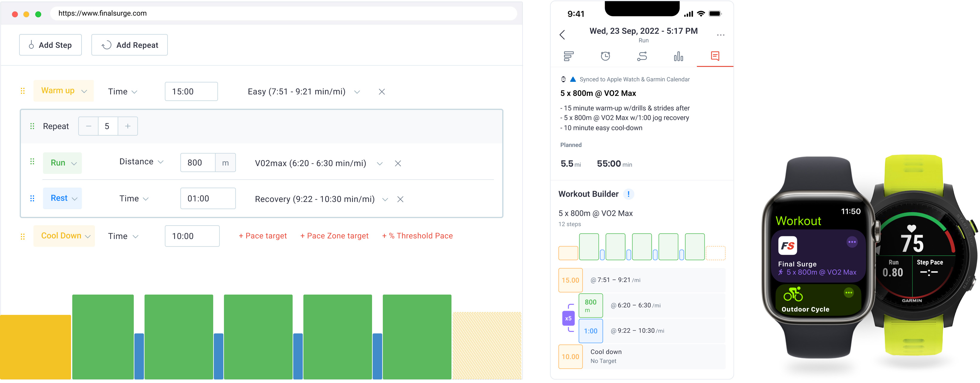Tap the Outdoor Cycle bike icon on the watch
Screen dimensions: 980x383
pyautogui.click(x=793, y=294)
